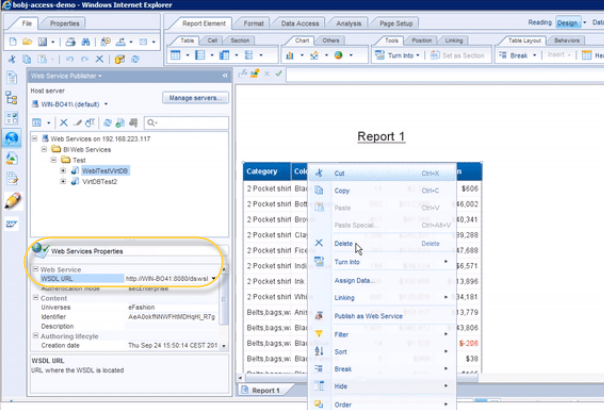Click the web service search field

point(186,123)
